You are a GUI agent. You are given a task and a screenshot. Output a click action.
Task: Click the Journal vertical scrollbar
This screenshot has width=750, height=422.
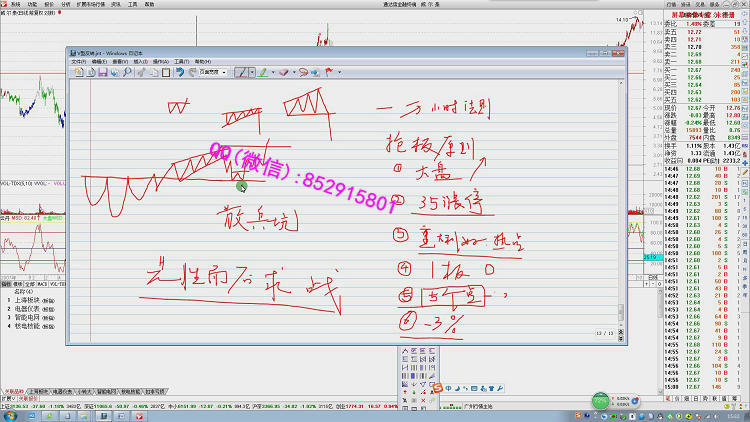(623, 200)
